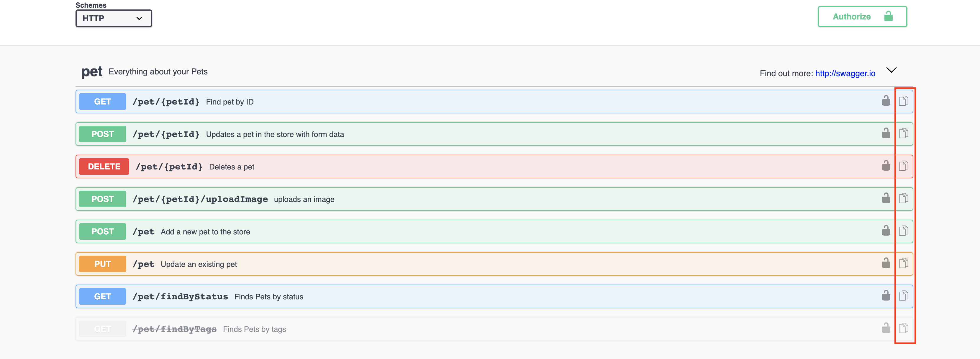Click the green POST method badge on /pet

[102, 231]
